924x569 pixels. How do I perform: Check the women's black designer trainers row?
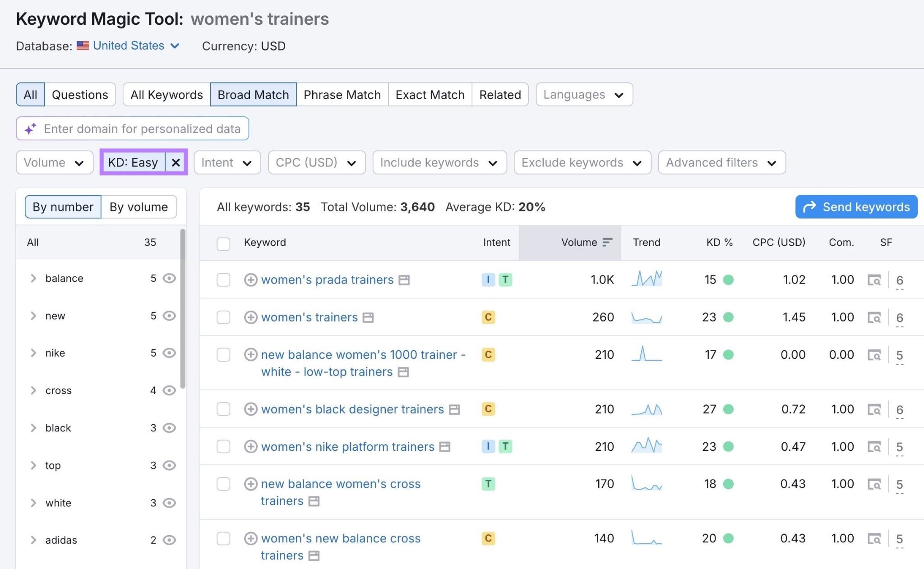[223, 409]
